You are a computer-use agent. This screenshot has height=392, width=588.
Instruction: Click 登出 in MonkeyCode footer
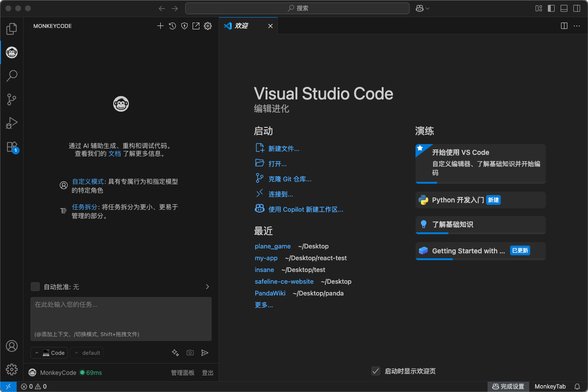(208, 373)
